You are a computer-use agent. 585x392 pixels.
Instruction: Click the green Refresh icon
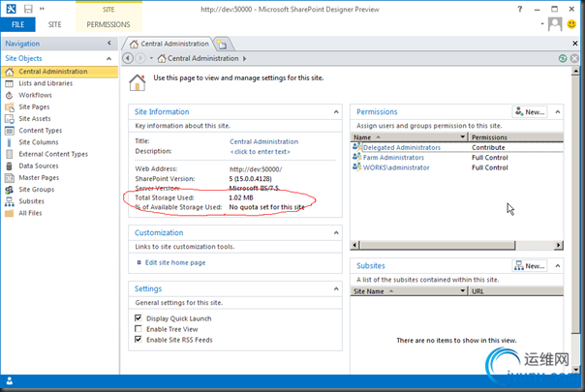563,58
